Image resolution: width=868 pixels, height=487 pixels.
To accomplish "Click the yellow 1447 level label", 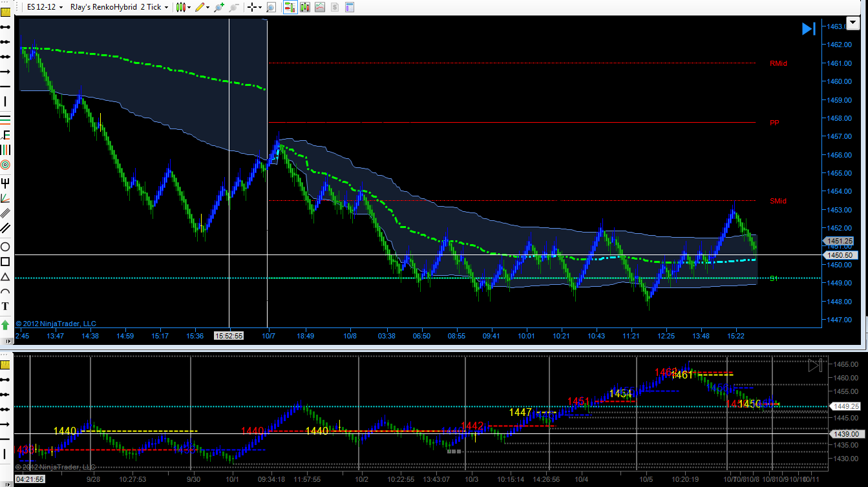I will coord(520,412).
